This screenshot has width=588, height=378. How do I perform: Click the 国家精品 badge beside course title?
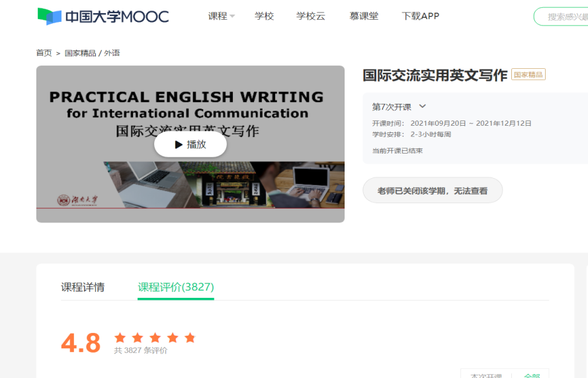[528, 75]
